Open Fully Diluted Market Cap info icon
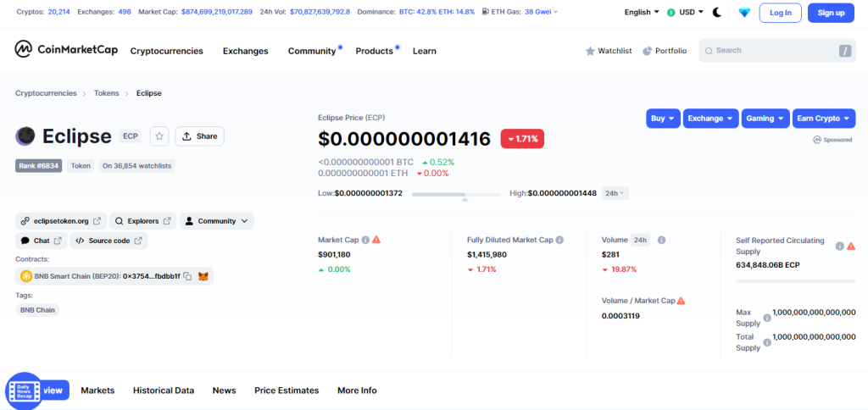 [x=559, y=240]
